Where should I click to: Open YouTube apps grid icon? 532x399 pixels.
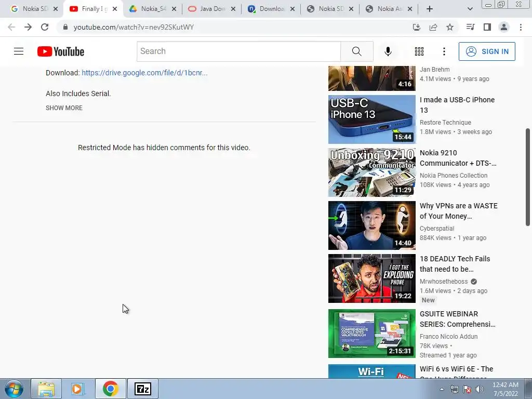coord(419,51)
